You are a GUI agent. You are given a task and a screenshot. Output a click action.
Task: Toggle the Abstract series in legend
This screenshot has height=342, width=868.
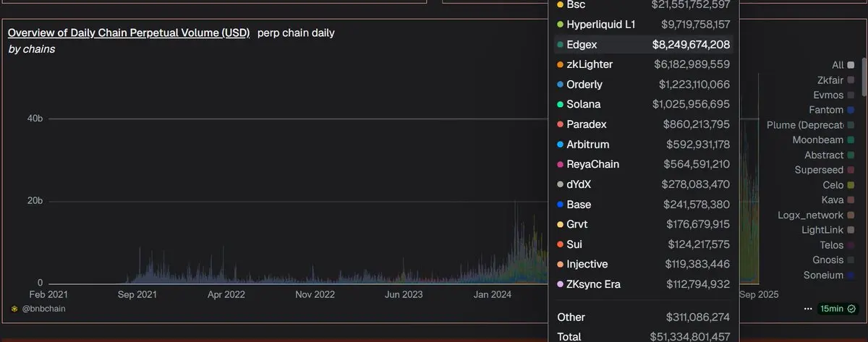pos(830,155)
